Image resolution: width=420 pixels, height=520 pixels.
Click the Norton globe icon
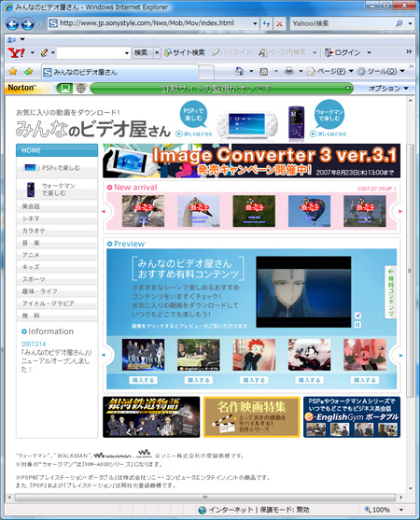tap(80, 88)
